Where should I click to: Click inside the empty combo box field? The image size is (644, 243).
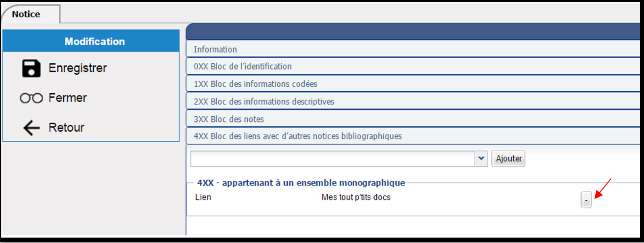[333, 159]
